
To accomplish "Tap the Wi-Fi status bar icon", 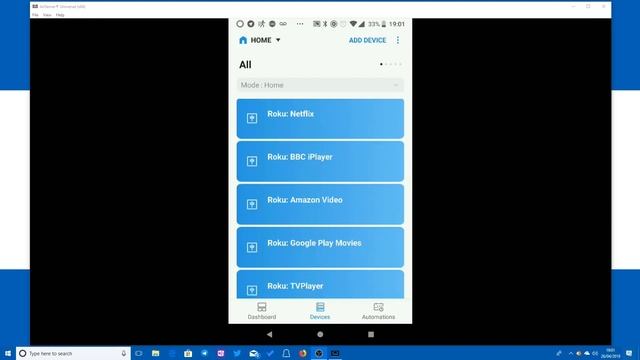I will click(x=353, y=24).
